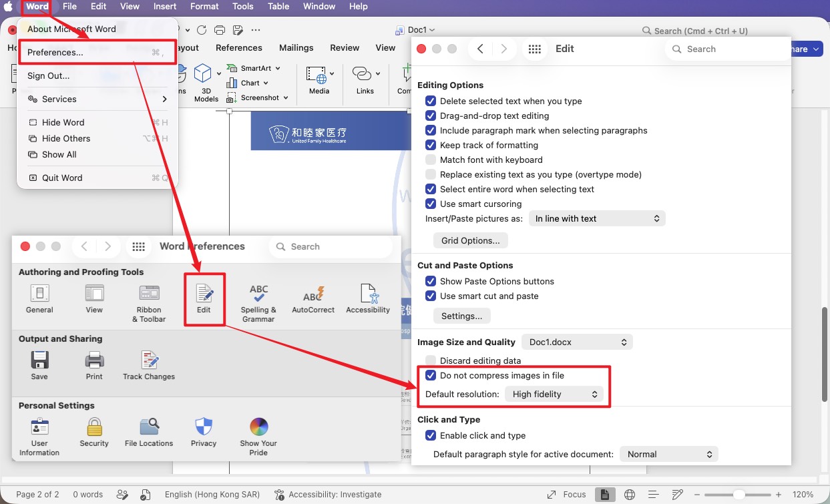Open the General preferences icon
The width and height of the screenshot is (830, 504).
39,294
